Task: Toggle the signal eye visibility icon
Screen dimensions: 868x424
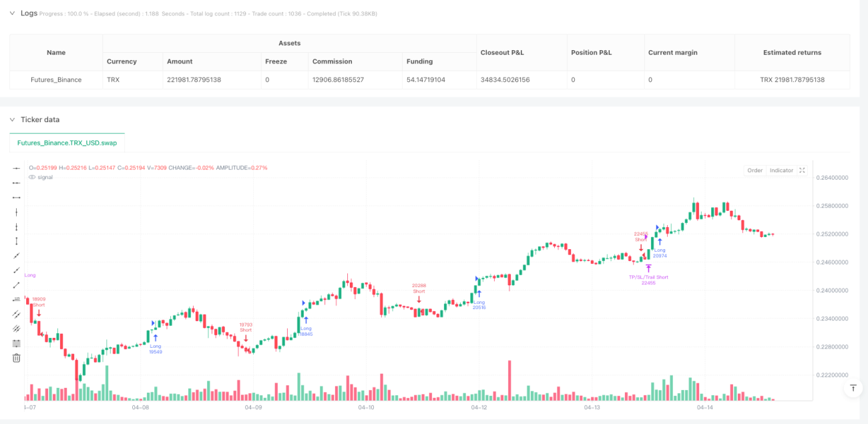Action: click(x=31, y=177)
